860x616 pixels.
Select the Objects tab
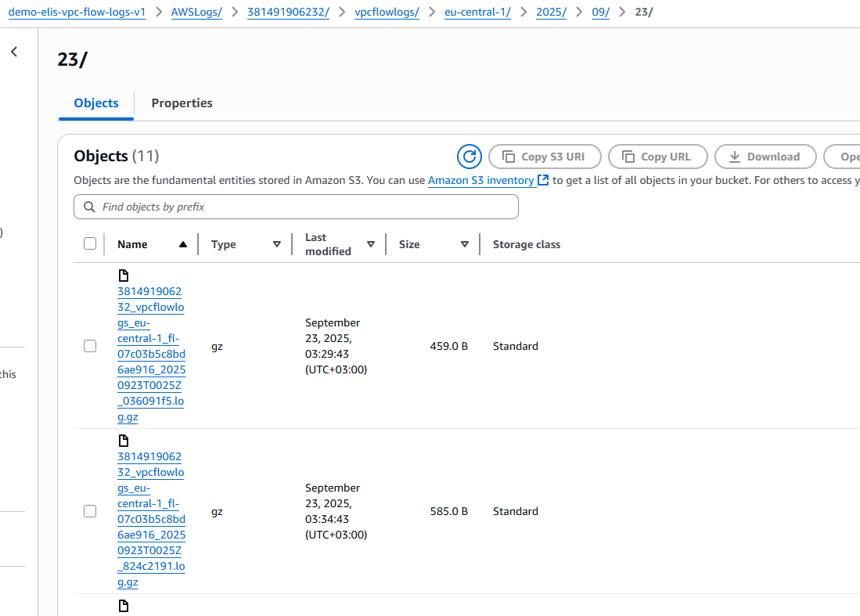[96, 103]
